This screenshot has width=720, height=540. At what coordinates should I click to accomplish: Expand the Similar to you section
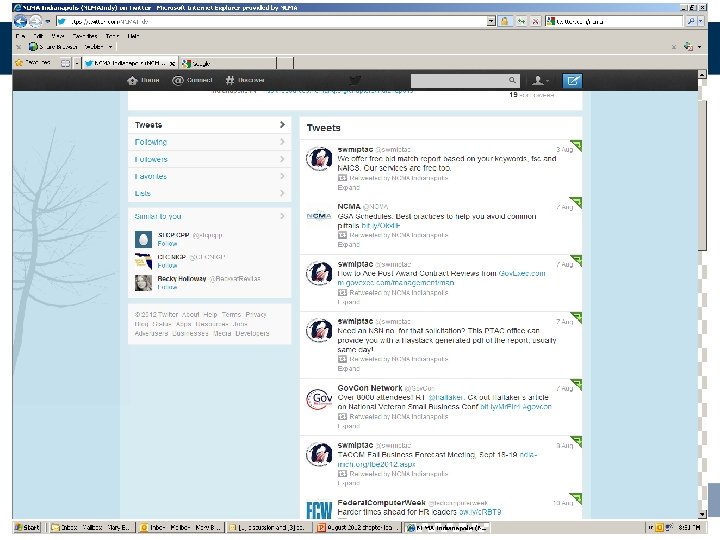(209, 216)
